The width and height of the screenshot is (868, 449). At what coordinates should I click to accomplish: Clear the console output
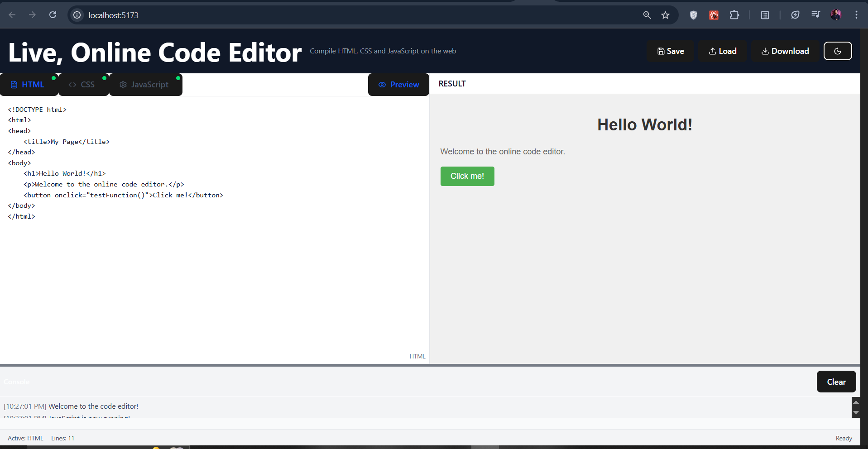(836, 382)
